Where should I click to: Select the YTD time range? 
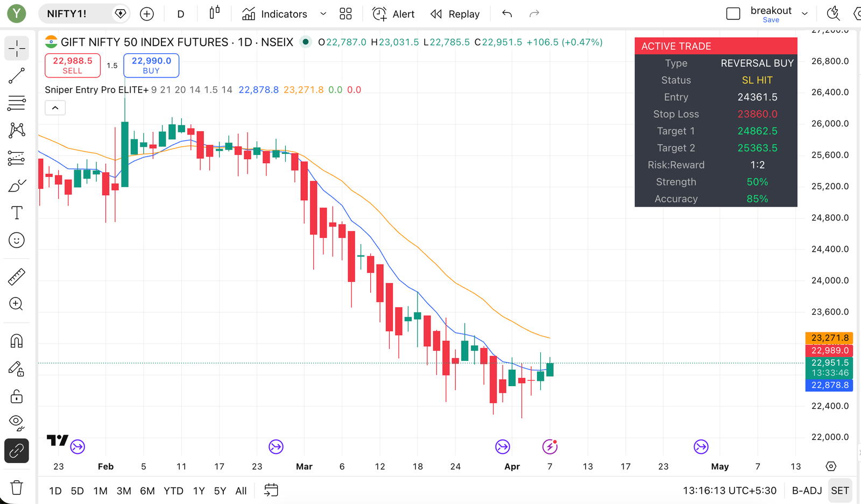tap(173, 491)
